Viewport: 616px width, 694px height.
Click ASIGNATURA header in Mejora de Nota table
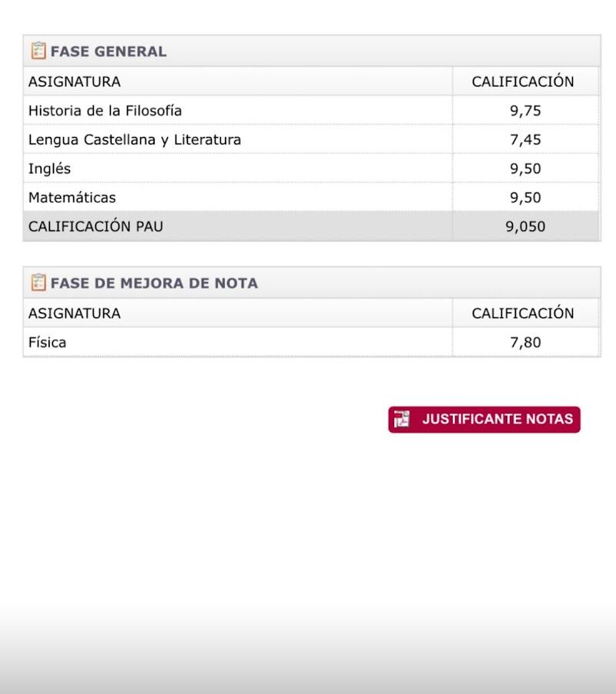click(75, 313)
